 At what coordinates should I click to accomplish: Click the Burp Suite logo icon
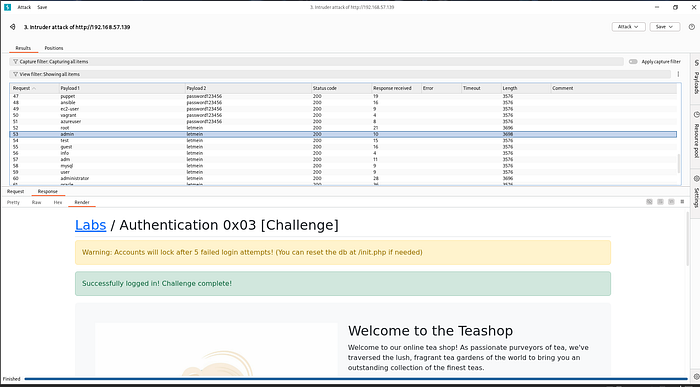(x=7, y=7)
